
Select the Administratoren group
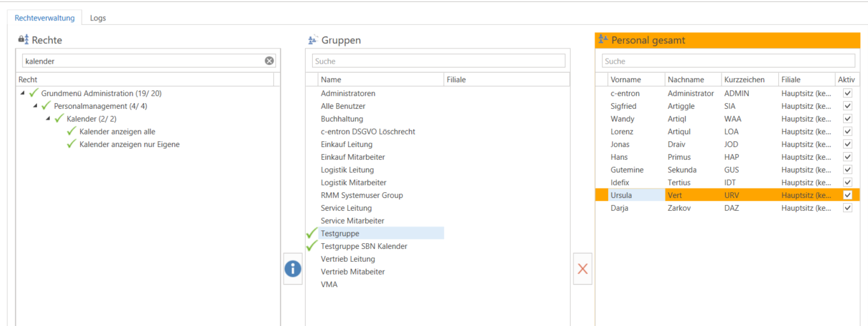[348, 94]
